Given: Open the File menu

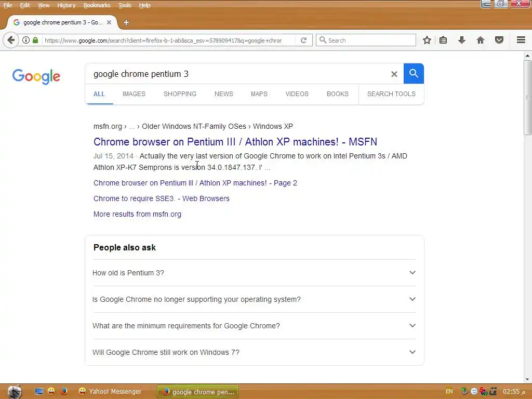Looking at the screenshot, I should [x=7, y=5].
